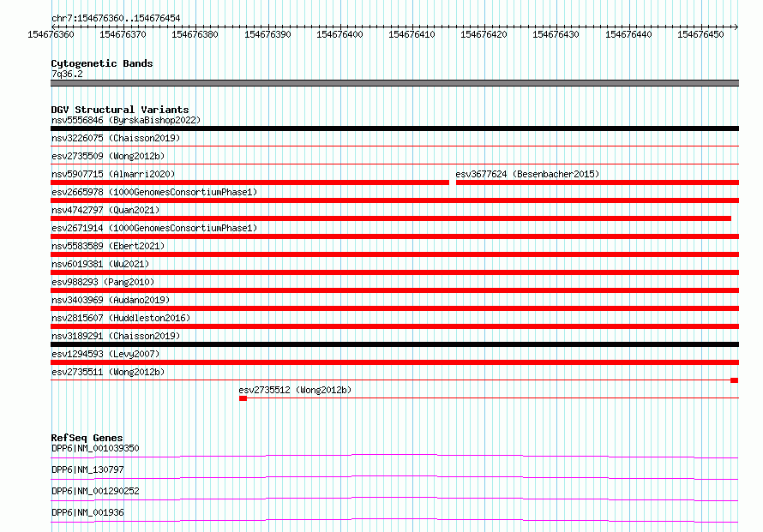
Task: Click the red bar under esv2671914
Action: tap(394, 236)
